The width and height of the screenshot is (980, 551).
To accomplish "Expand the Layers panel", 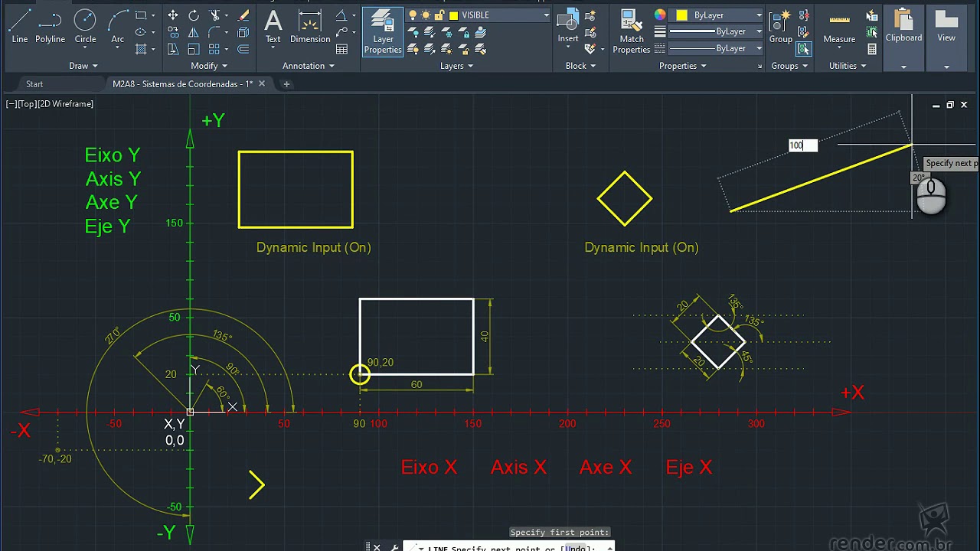I will point(457,66).
